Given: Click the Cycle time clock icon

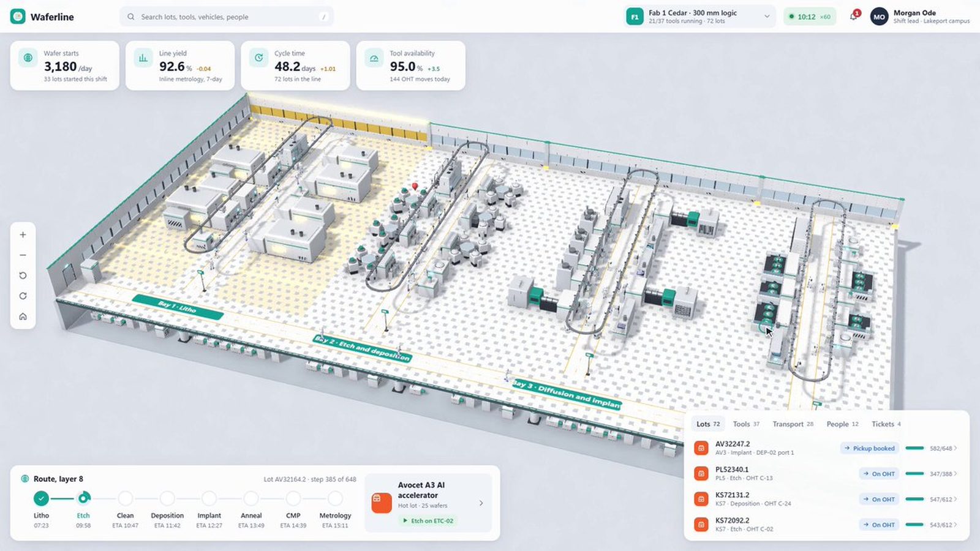Looking at the screenshot, I should [259, 58].
